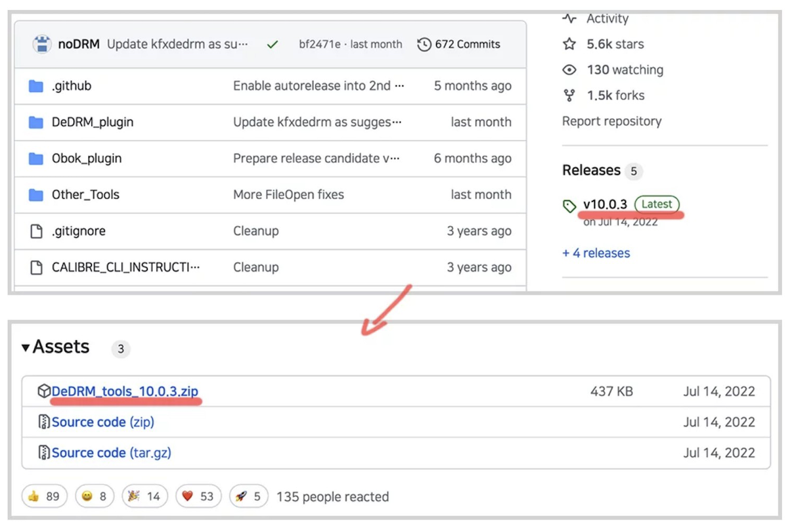Click + 4 releases link
792x532 pixels.
pyautogui.click(x=596, y=253)
